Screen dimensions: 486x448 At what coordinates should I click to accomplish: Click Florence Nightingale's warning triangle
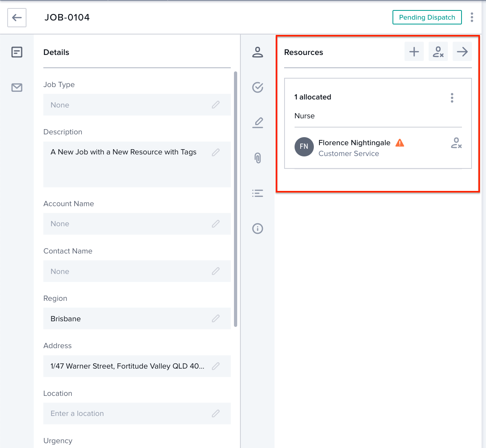click(400, 142)
